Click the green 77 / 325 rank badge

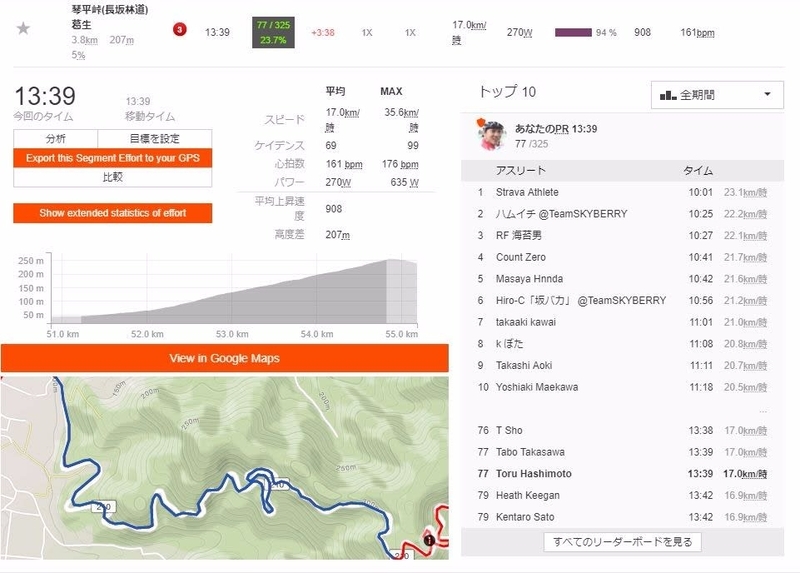[273, 32]
